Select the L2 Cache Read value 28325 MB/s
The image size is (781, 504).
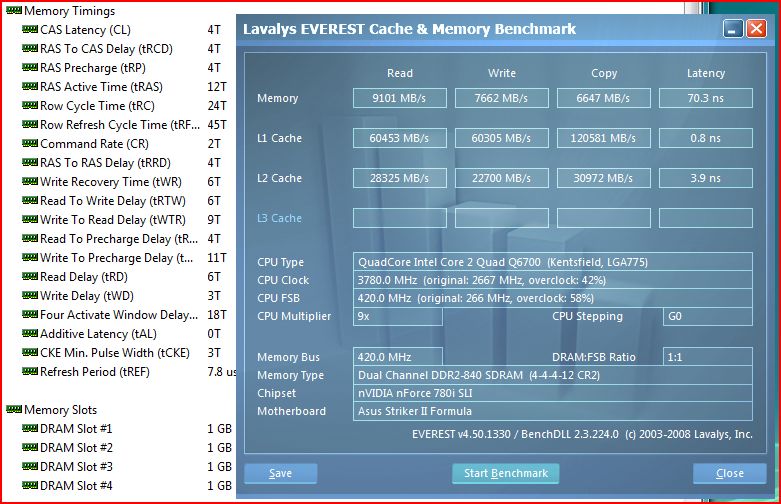[x=399, y=178]
